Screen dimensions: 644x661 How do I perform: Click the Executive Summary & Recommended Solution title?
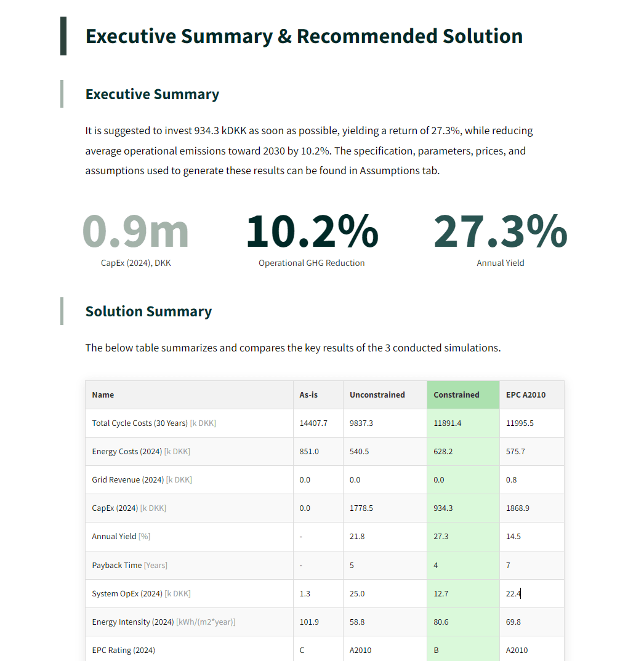pos(304,36)
